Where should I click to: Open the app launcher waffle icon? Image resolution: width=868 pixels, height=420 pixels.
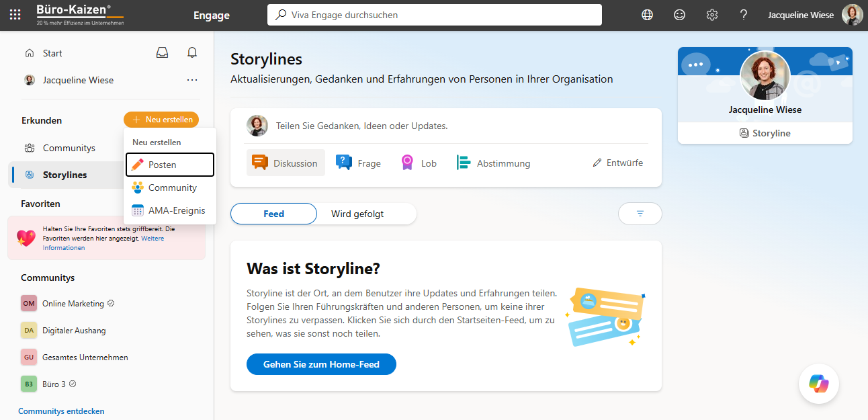(x=15, y=15)
